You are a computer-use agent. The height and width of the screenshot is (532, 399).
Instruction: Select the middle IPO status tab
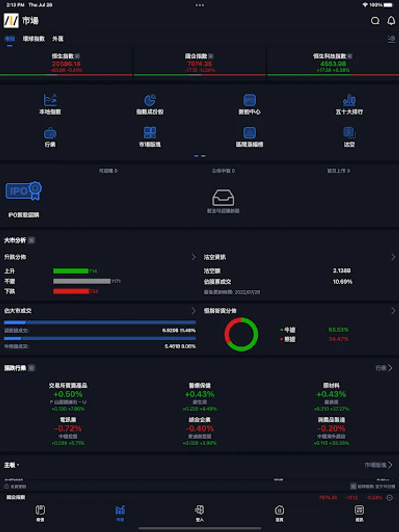tap(223, 171)
